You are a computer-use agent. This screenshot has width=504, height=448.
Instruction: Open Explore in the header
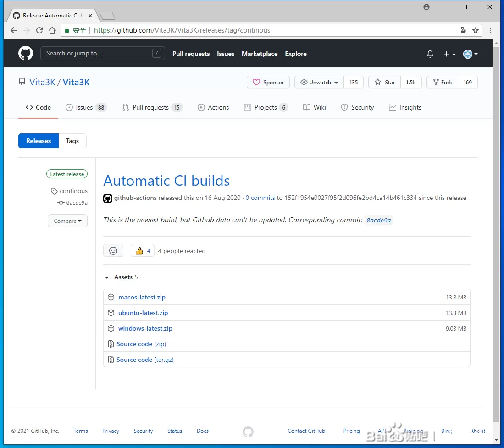[x=296, y=54]
